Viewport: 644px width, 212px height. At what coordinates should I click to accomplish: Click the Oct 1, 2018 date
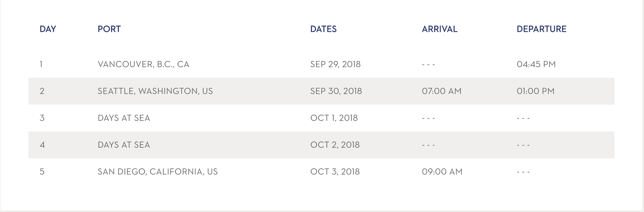334,118
